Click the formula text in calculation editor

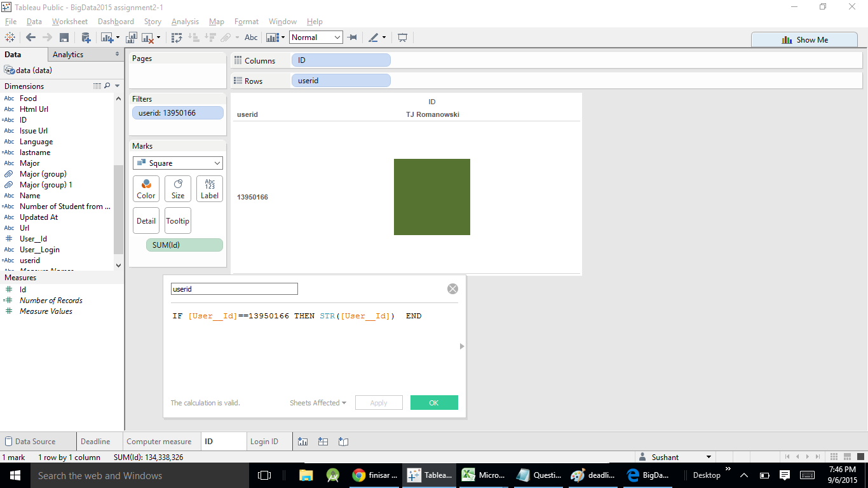point(297,316)
